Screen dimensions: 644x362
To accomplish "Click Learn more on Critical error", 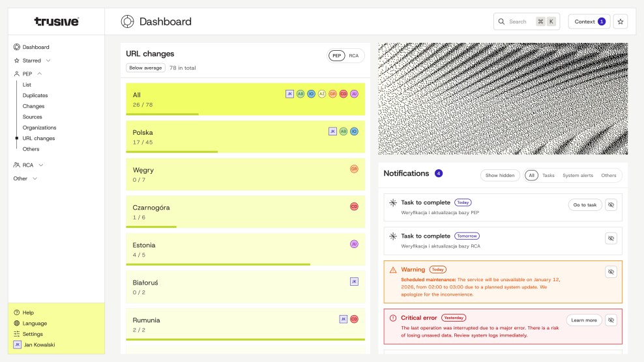I will (x=583, y=320).
